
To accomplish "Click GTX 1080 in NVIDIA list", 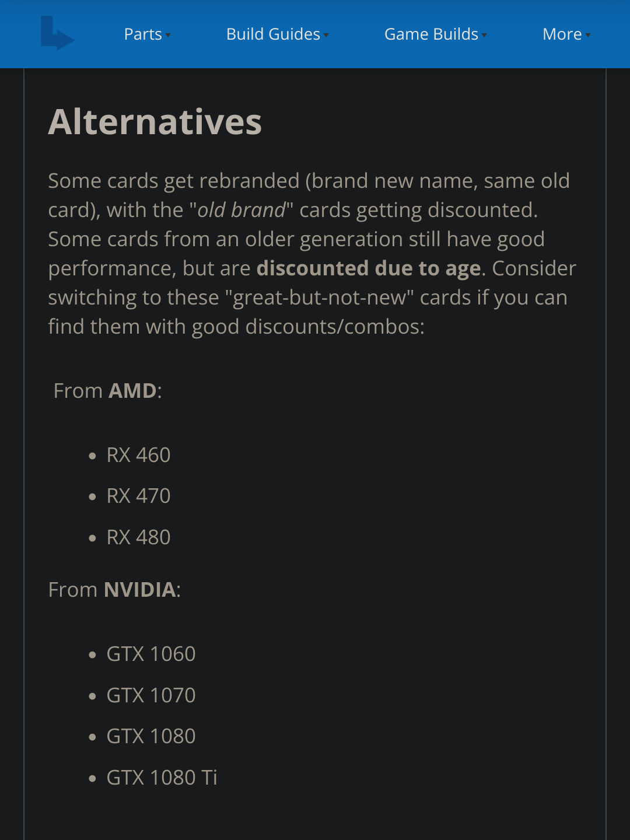I will (x=150, y=736).
